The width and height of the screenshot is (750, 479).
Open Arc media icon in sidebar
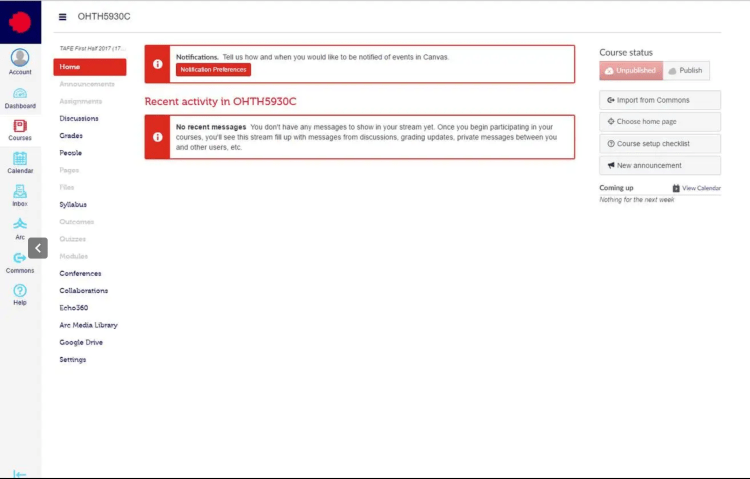(20, 227)
